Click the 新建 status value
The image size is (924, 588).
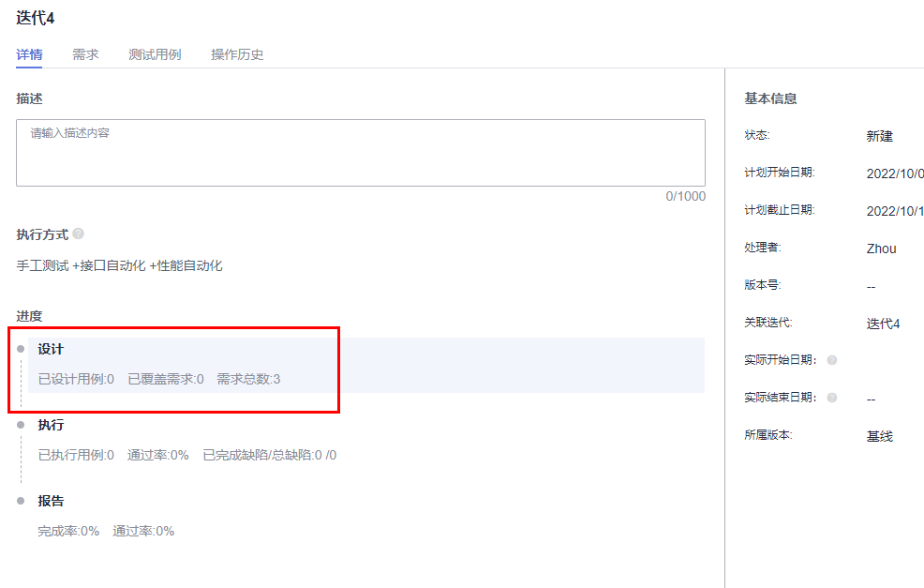click(x=879, y=136)
